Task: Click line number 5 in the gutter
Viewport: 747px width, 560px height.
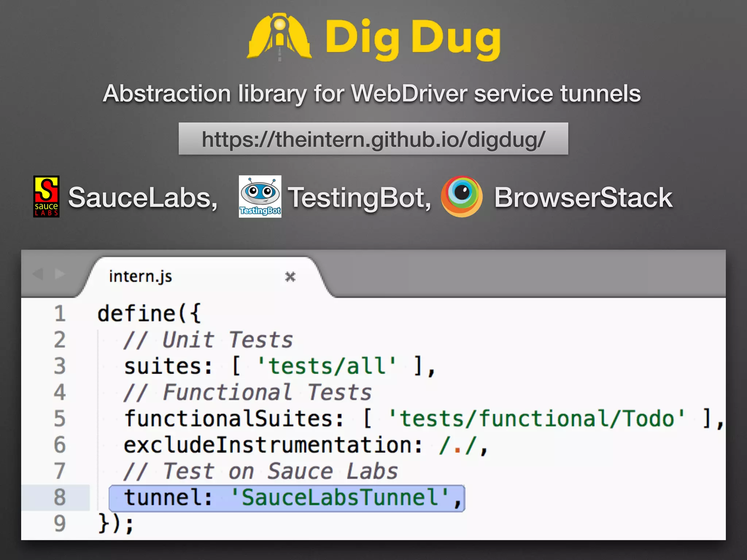Action: pyautogui.click(x=60, y=419)
